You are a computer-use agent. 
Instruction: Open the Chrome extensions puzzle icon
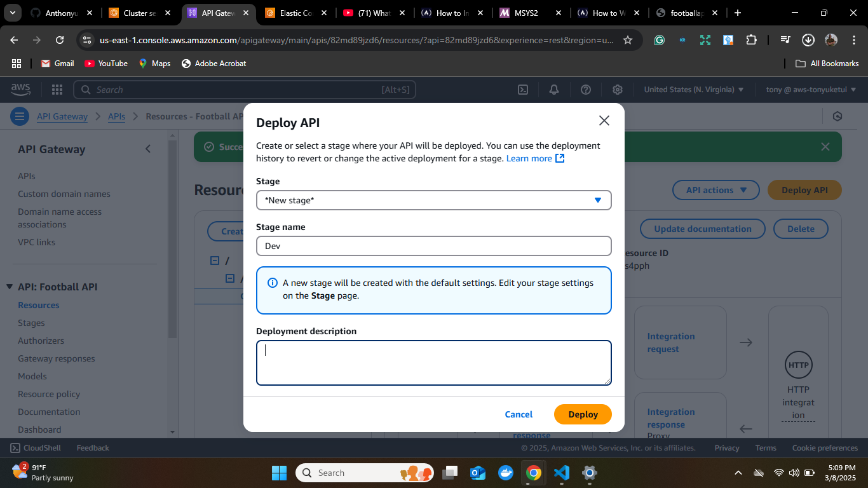751,40
